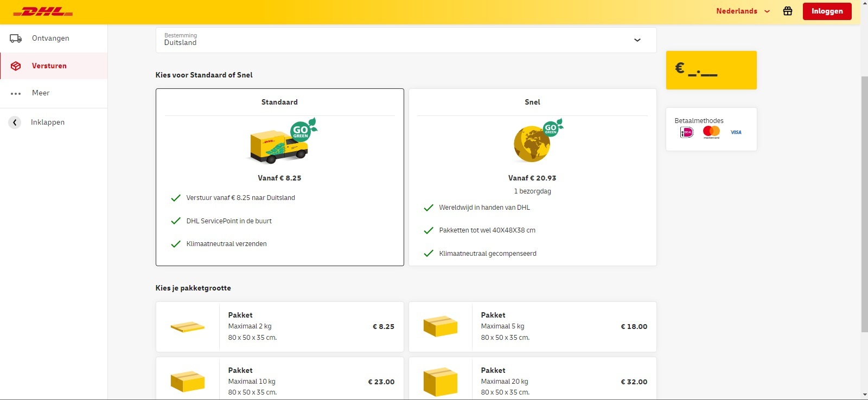Screen dimensions: 868x400
Task: Open the Ontvangen menu item
Action: [54, 38]
